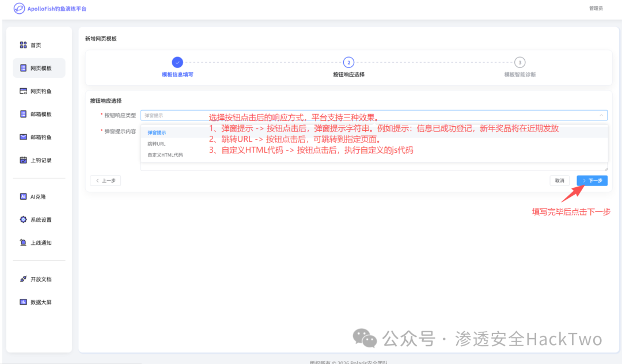
Task: Select the AI克隆 feature icon
Action: 23,196
